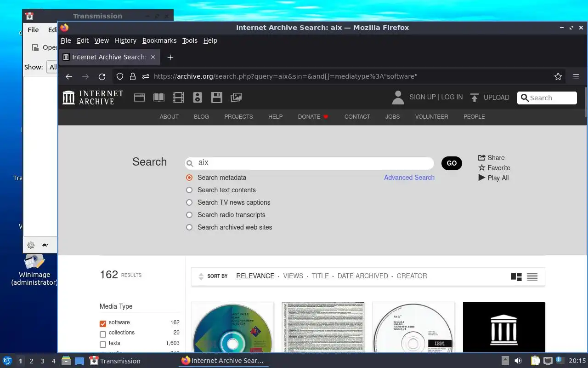Click the tracking protection shield icon
588x368 pixels.
[x=120, y=76]
